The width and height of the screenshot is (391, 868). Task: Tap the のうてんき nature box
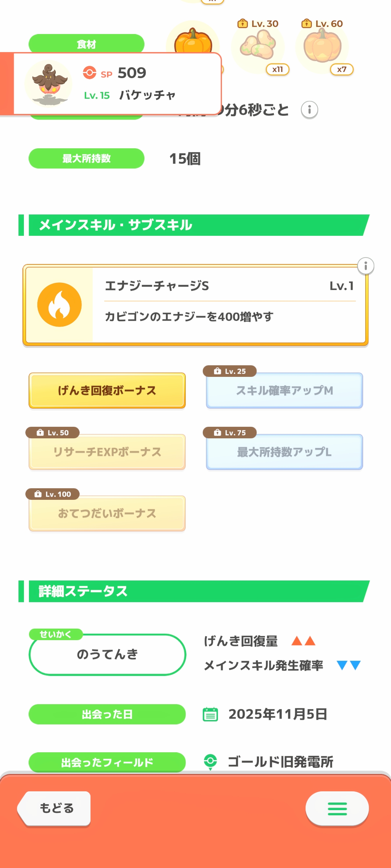[x=107, y=654]
